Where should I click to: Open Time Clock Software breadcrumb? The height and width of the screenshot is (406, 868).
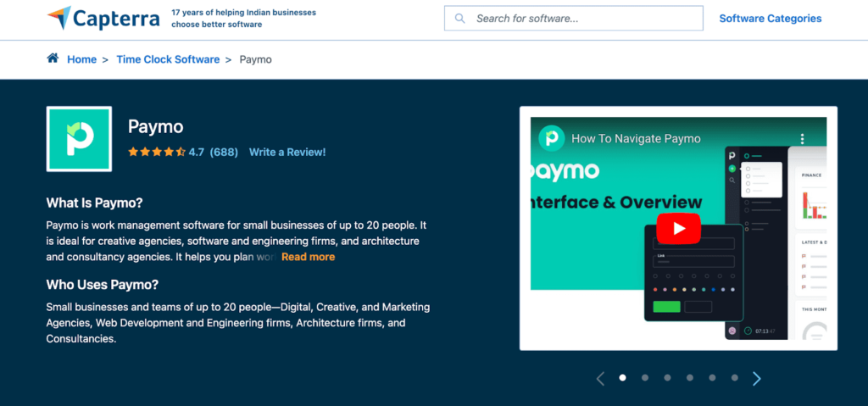click(168, 59)
